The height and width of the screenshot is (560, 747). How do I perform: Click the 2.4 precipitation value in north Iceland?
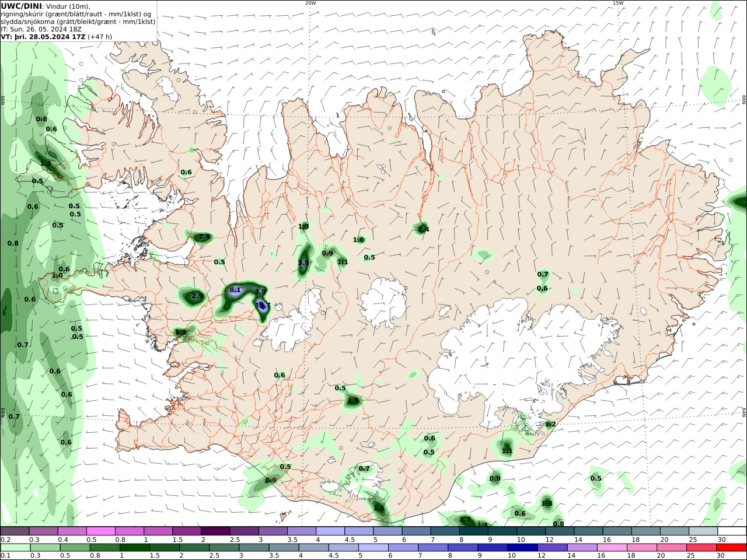point(424,229)
